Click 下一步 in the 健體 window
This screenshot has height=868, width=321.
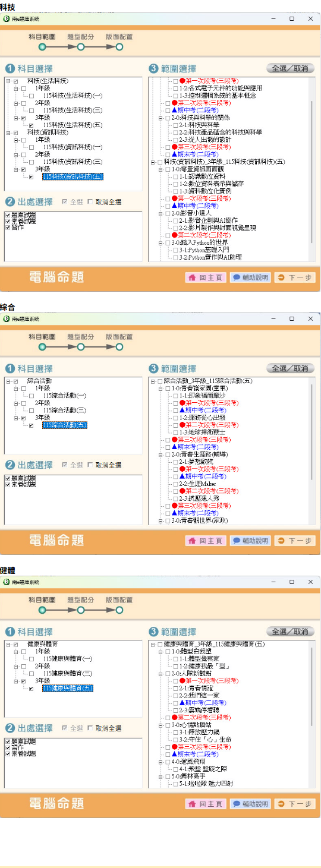295,804
